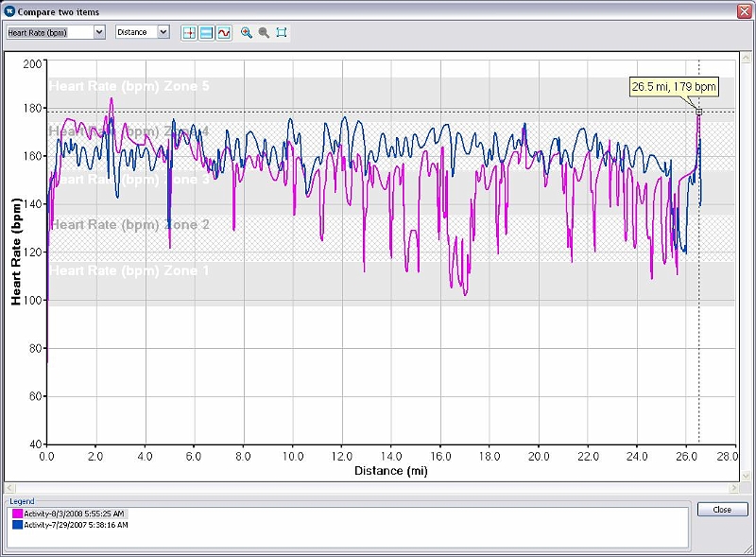Click the Compare two items title icon
The width and height of the screenshot is (756, 557).
(x=9, y=11)
